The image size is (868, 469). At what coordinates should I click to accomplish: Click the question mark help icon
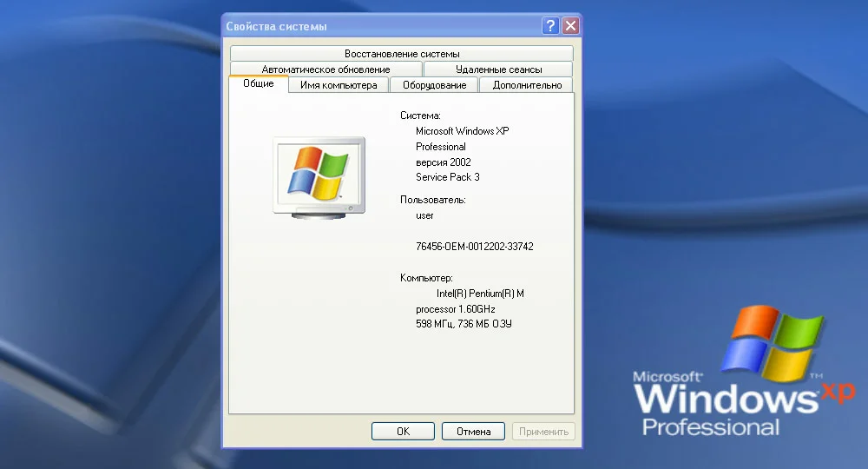coord(550,25)
